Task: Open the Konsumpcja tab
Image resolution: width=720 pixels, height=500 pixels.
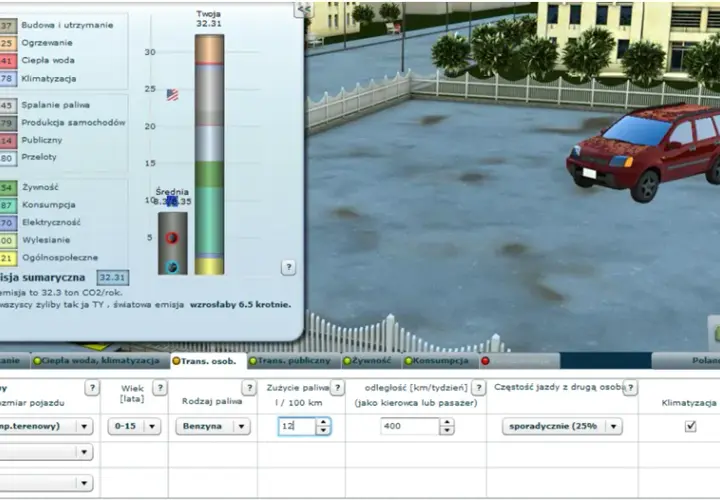Action: (x=440, y=361)
